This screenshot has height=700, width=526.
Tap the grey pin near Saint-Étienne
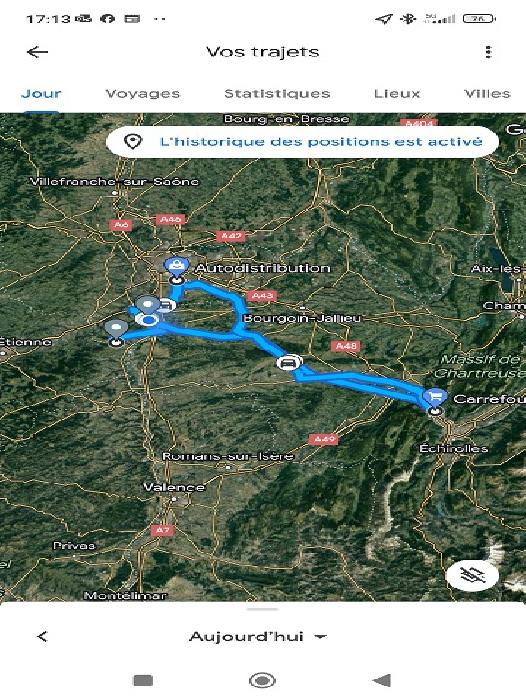pos(116,329)
